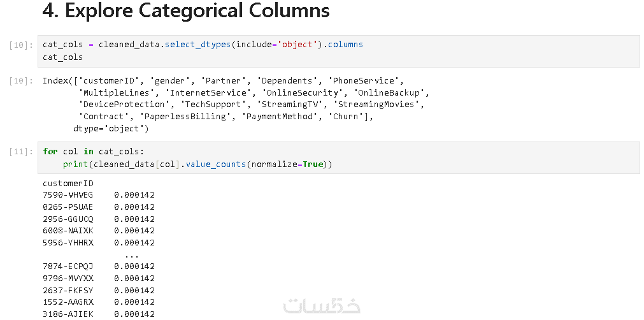644x320 pixels.
Task: Click the for-loop code cell
Action: (x=338, y=157)
